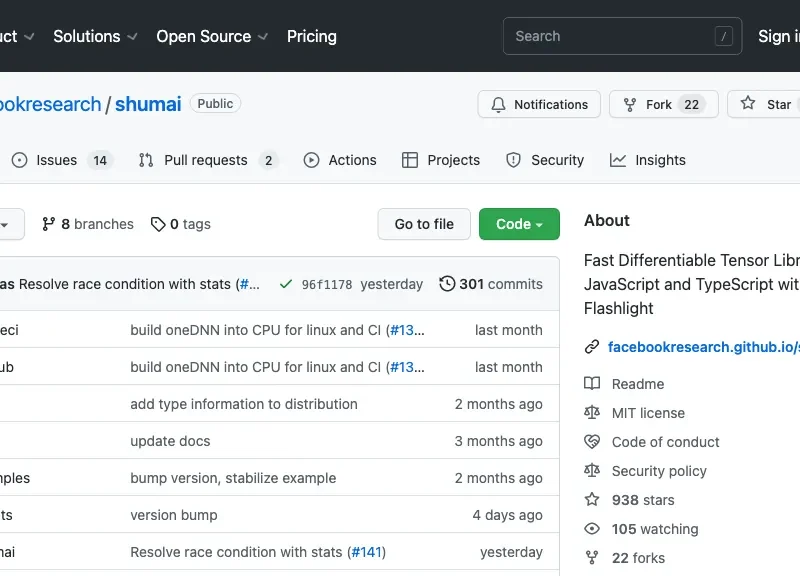Click the Fork icon in the Fork button
800x576 pixels.
(630, 105)
